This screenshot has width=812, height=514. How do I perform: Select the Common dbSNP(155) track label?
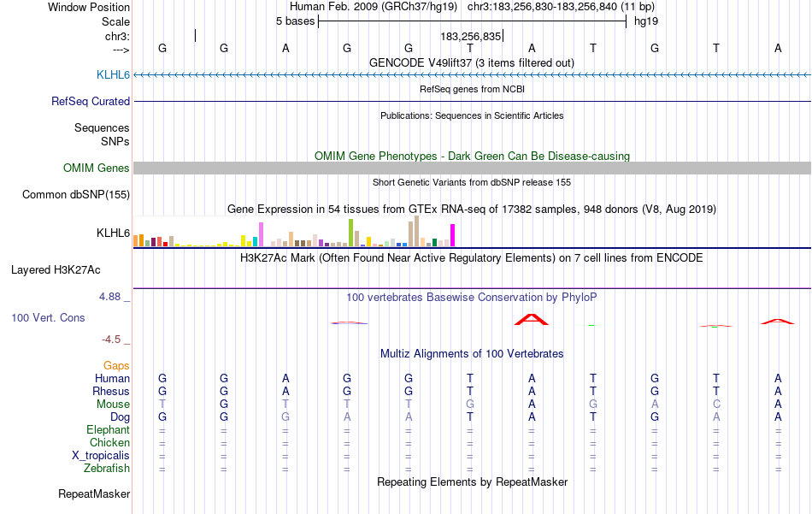click(75, 194)
